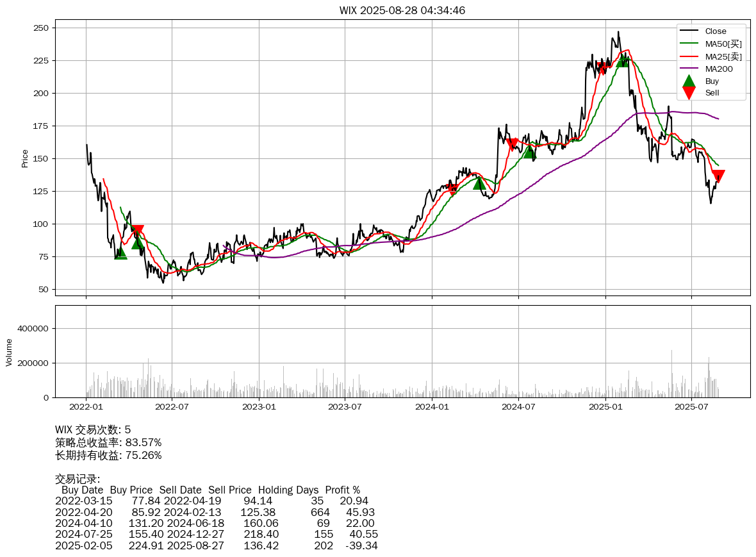Click the chart title WIX timestamp
Image resolution: width=756 pixels, height=557 pixels.
[402, 10]
